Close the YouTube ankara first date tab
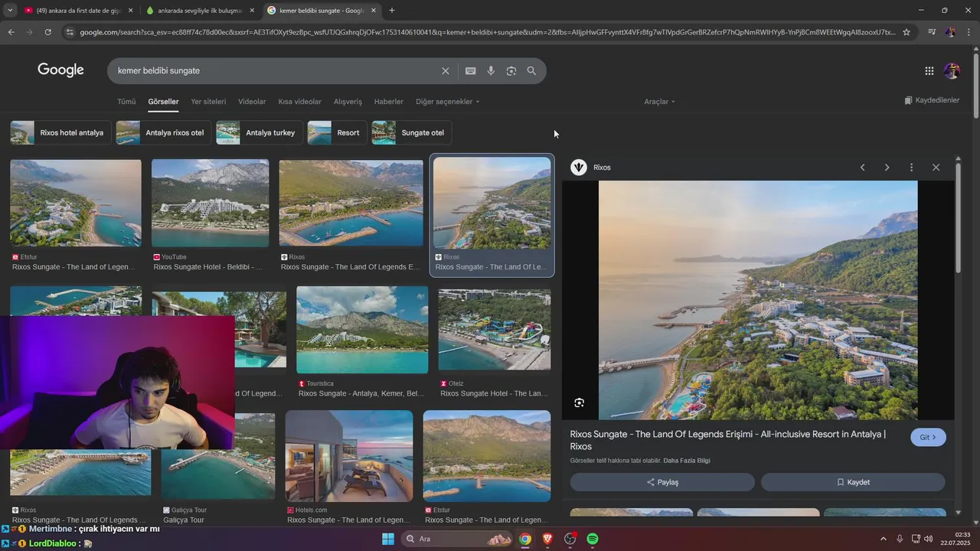 (130, 11)
